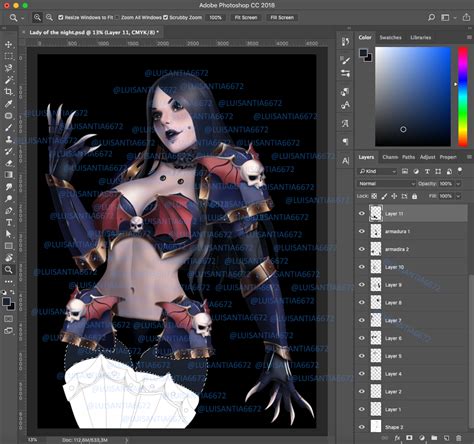
Task: Switch to the Properties tab
Action: 448,157
